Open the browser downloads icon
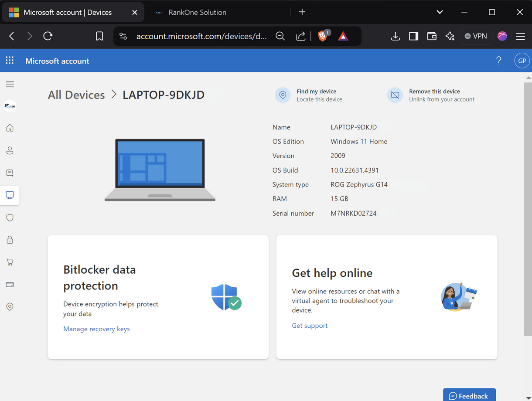Screen dimensions: 532x401 396,36
